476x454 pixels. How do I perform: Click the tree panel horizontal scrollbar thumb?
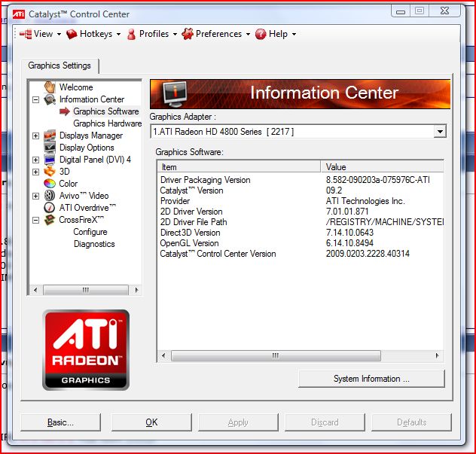(x=86, y=290)
